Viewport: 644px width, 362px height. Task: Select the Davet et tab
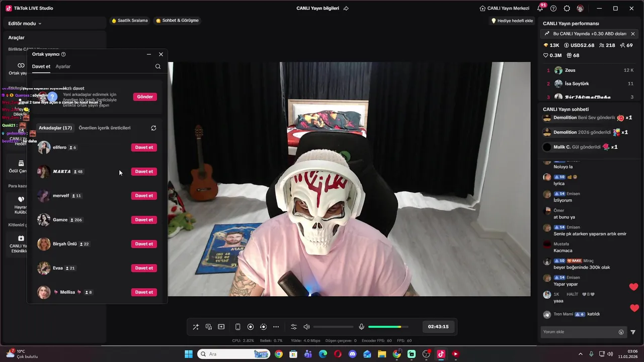tap(41, 66)
